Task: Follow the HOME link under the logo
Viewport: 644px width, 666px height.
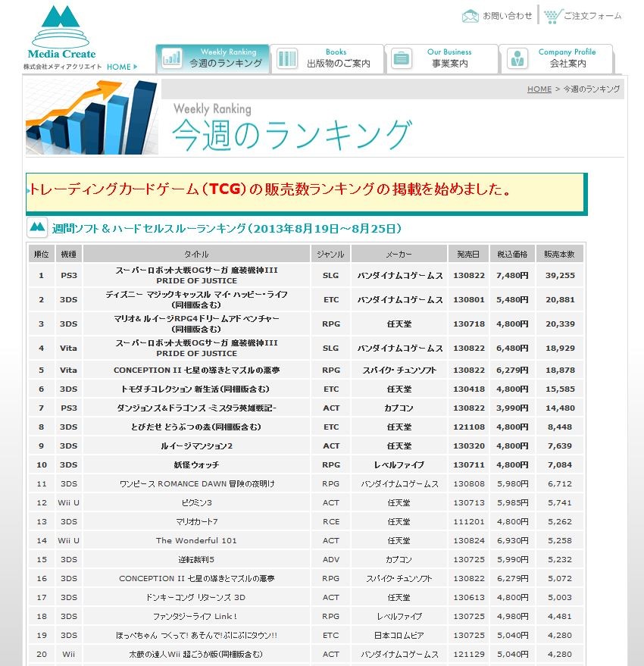Action: click(118, 67)
